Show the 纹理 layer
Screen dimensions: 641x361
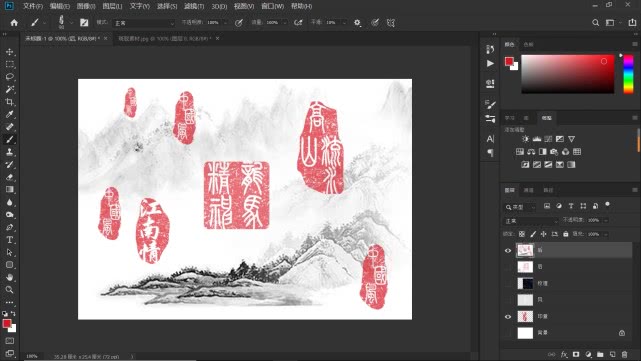coord(508,283)
